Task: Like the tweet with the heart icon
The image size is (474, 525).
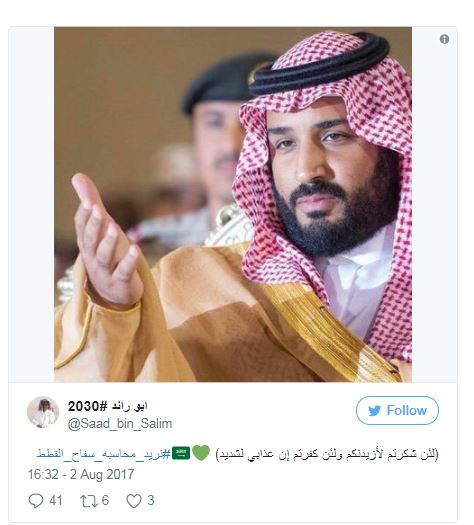Action: pos(134,501)
